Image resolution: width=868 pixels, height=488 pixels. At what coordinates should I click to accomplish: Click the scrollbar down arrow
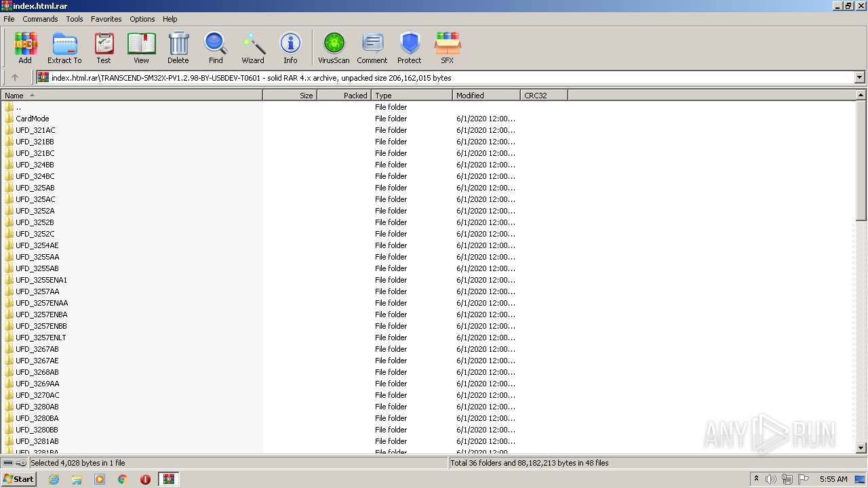click(x=861, y=448)
